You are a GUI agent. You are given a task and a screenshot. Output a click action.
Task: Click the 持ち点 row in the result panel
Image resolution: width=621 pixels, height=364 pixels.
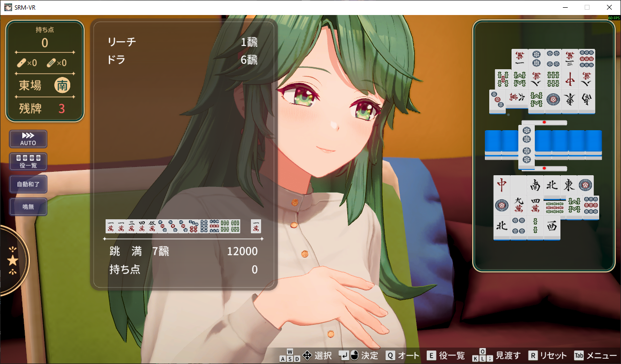184,270
